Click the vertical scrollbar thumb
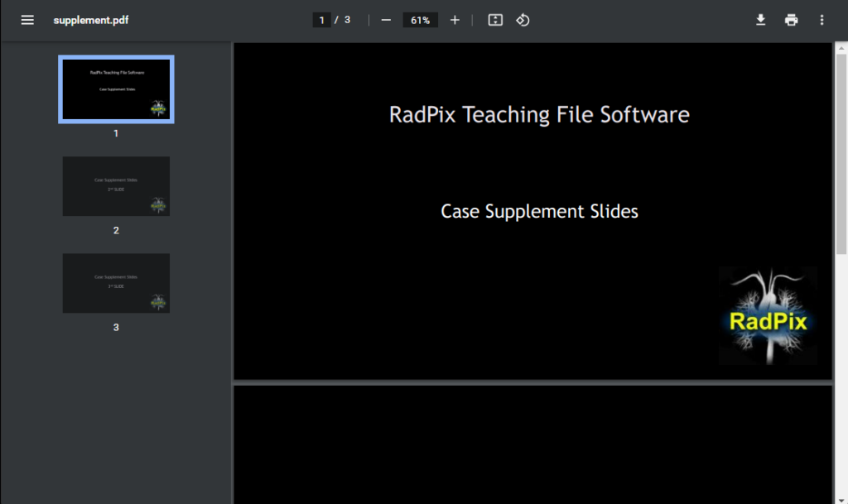The height and width of the screenshot is (504, 848). (841, 154)
